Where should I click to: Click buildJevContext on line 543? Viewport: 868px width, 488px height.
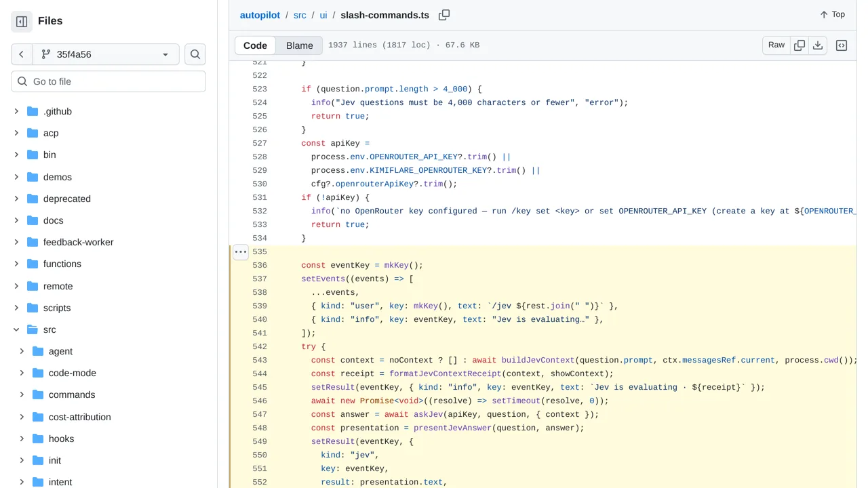click(538, 361)
